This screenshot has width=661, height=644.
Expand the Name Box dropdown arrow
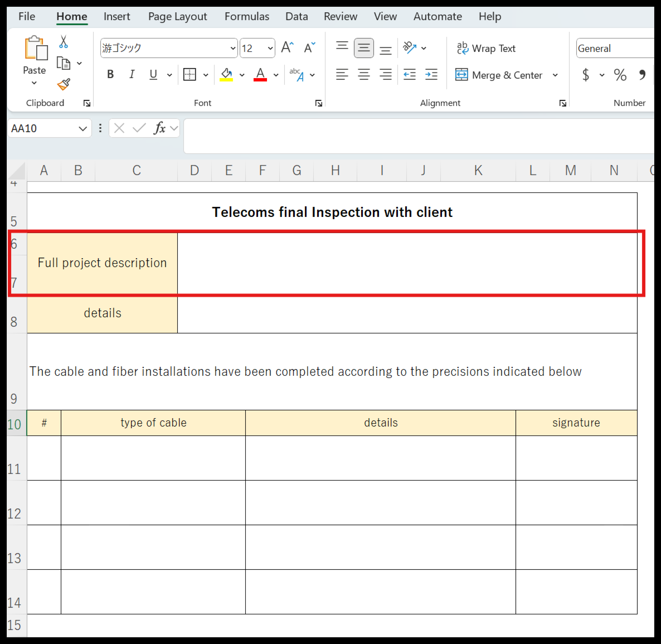point(82,129)
